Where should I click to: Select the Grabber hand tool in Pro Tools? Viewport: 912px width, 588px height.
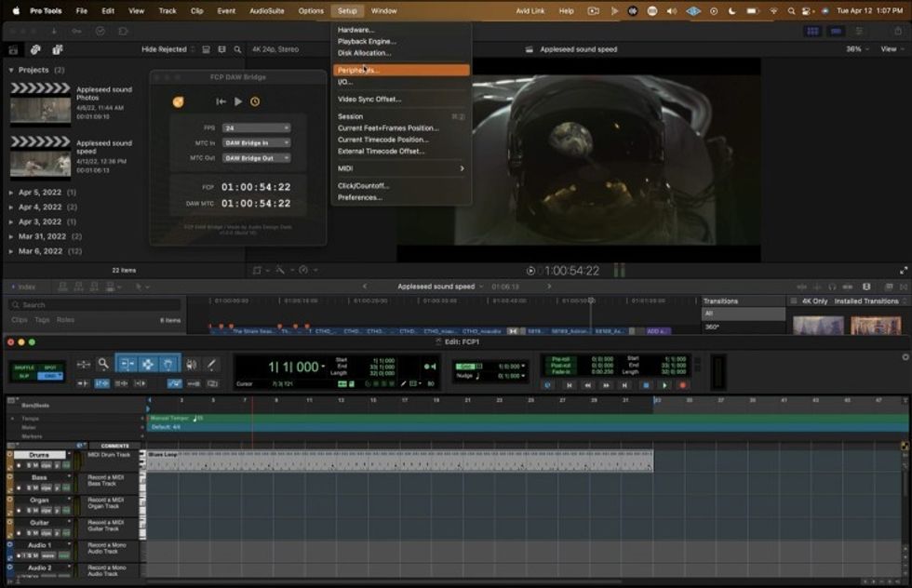click(168, 364)
